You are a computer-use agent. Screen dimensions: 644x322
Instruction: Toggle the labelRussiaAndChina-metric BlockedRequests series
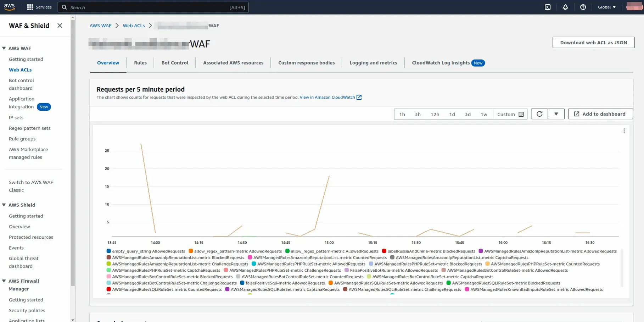pyautogui.click(x=430, y=251)
